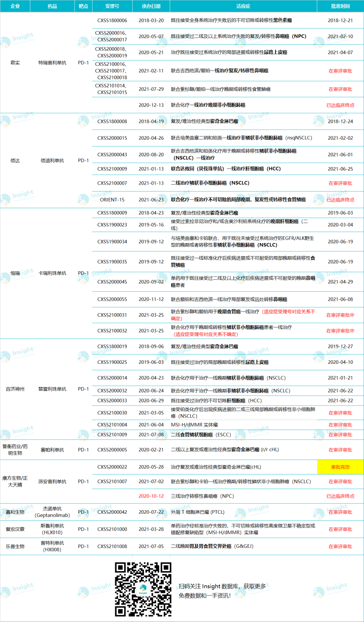Screen dimensions: 364x622
Task: Select drug cell 卡瑞利珠单抗
Action: pos(52,273)
